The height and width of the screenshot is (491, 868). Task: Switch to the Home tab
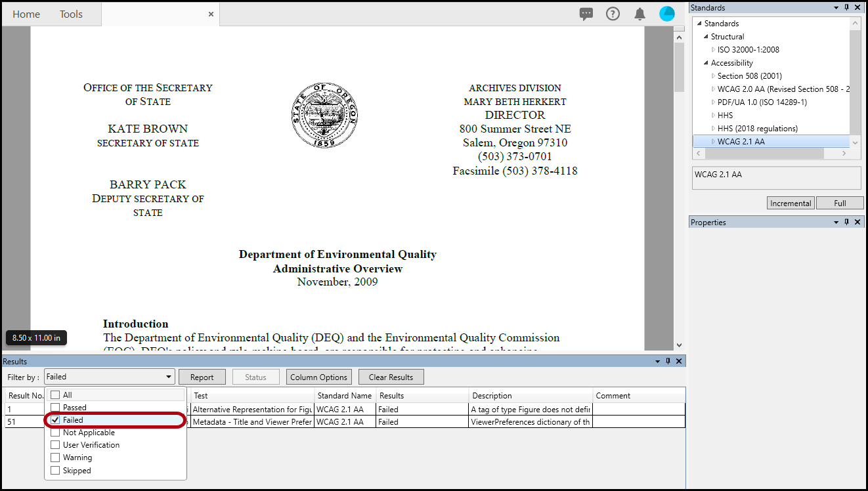point(26,14)
